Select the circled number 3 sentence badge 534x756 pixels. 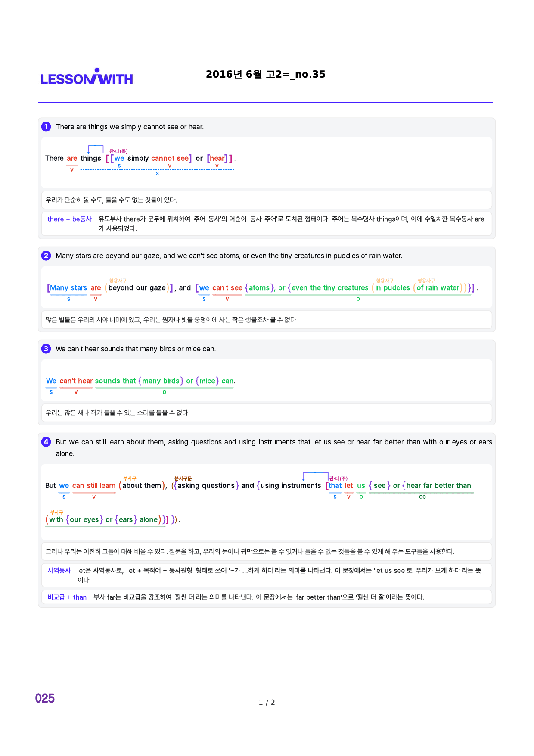pos(46,349)
